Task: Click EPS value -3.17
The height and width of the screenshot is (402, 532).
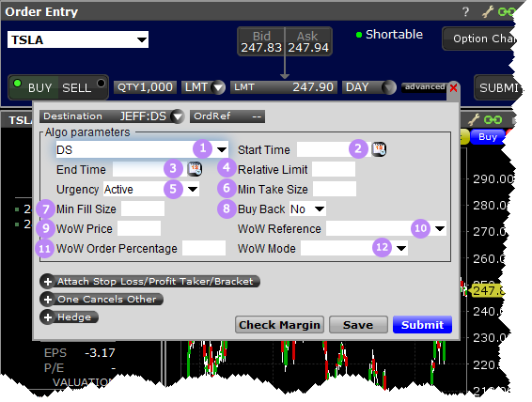Action: [100, 353]
